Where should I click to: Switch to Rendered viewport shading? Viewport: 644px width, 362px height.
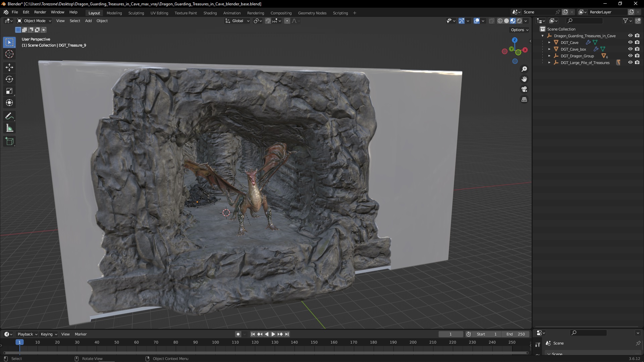(519, 21)
